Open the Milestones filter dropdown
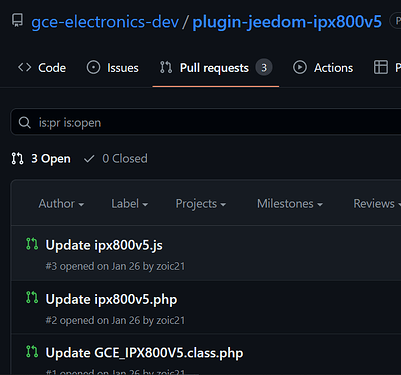Viewport: 401px width, 375px height. (x=290, y=204)
